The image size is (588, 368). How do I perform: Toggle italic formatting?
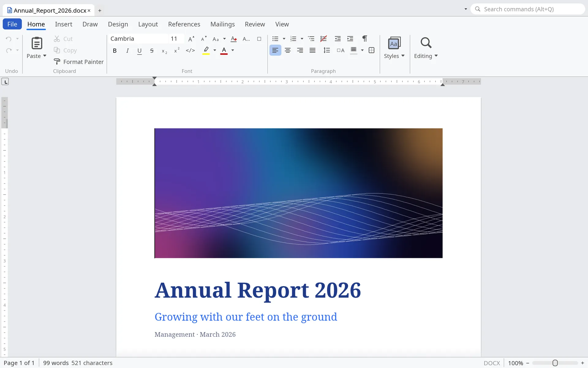127,51
